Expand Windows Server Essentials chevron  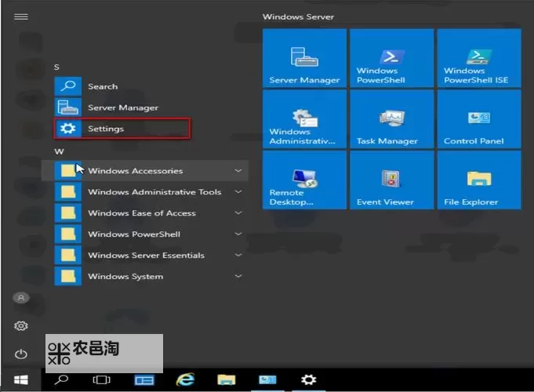(x=238, y=255)
